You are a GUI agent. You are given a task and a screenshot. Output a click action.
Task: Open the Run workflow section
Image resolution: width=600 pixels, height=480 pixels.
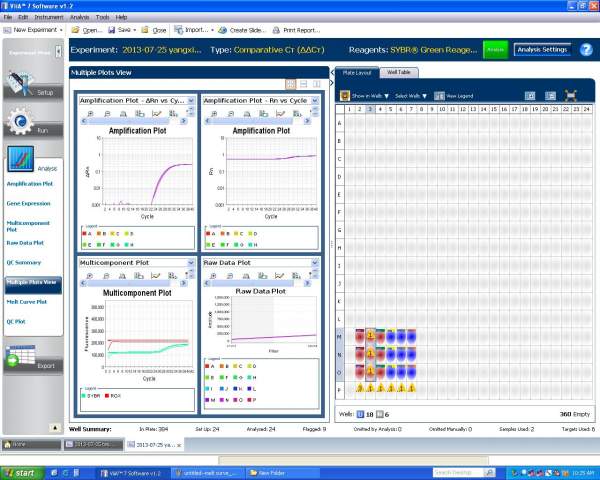point(33,123)
